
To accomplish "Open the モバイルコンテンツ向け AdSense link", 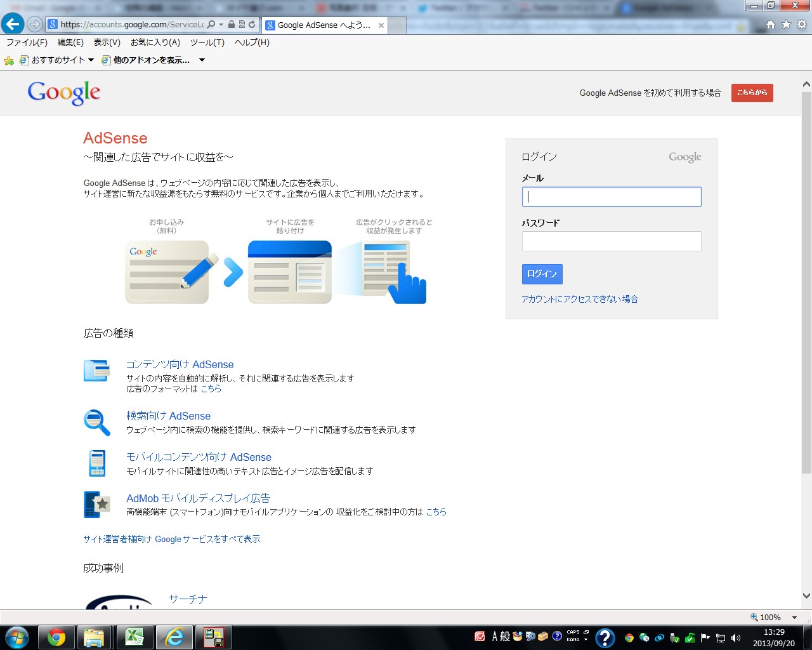I will point(199,457).
